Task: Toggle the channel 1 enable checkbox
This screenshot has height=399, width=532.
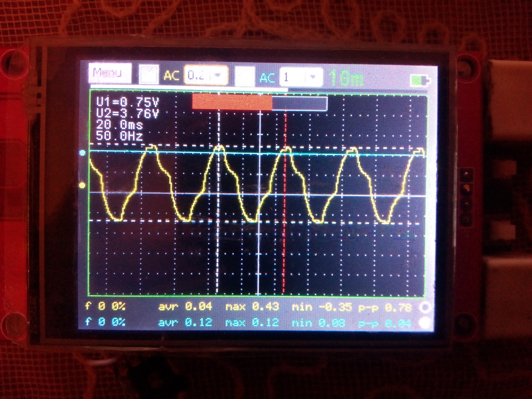Action: (x=150, y=74)
